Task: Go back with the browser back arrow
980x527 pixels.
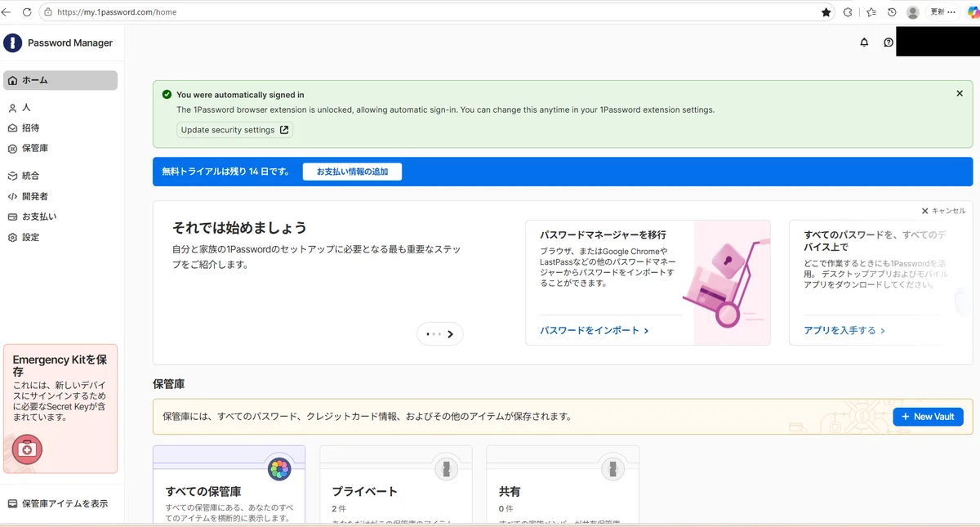Action: pos(7,12)
